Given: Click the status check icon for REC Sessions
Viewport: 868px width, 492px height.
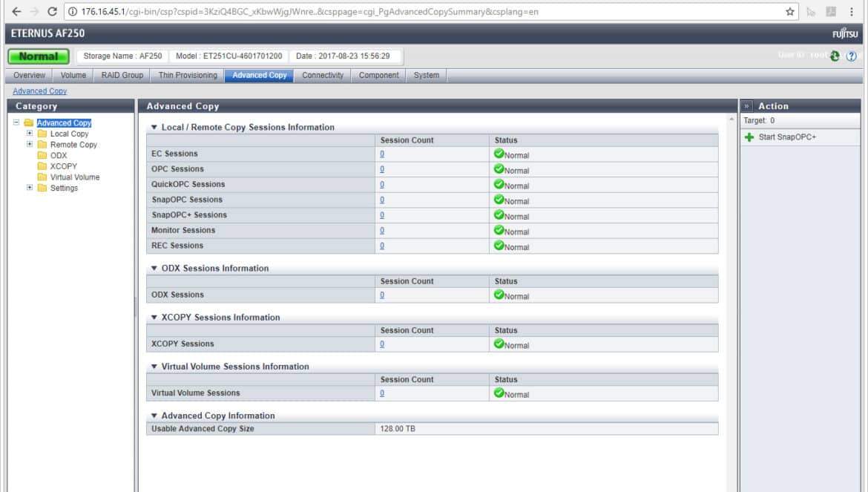Looking at the screenshot, I should pyautogui.click(x=499, y=245).
